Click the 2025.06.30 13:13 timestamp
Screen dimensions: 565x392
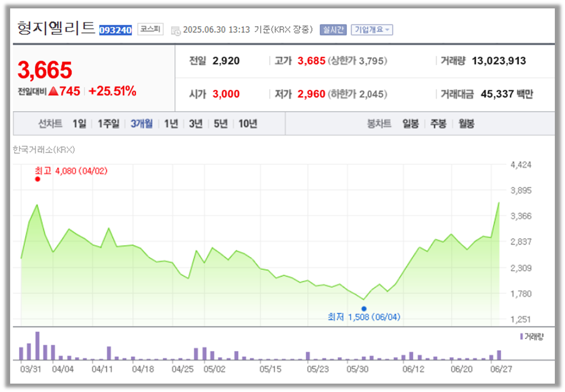point(217,30)
